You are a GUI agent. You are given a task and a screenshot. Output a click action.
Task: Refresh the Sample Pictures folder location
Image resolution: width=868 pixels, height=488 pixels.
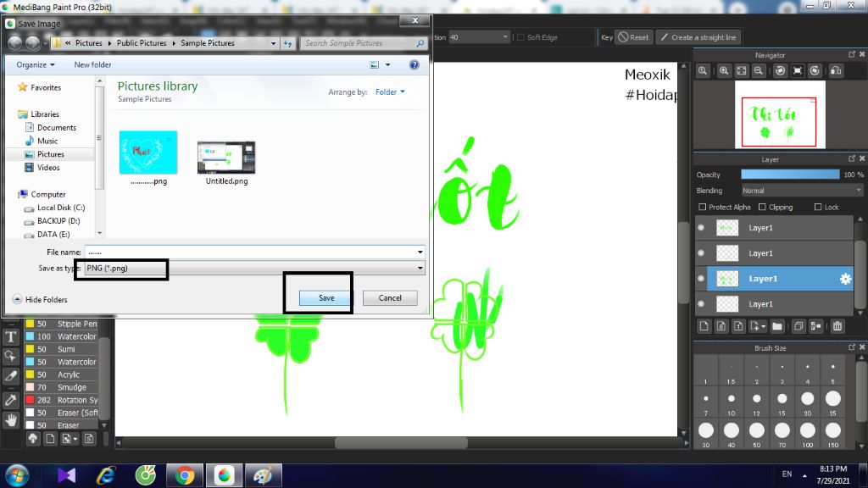288,43
